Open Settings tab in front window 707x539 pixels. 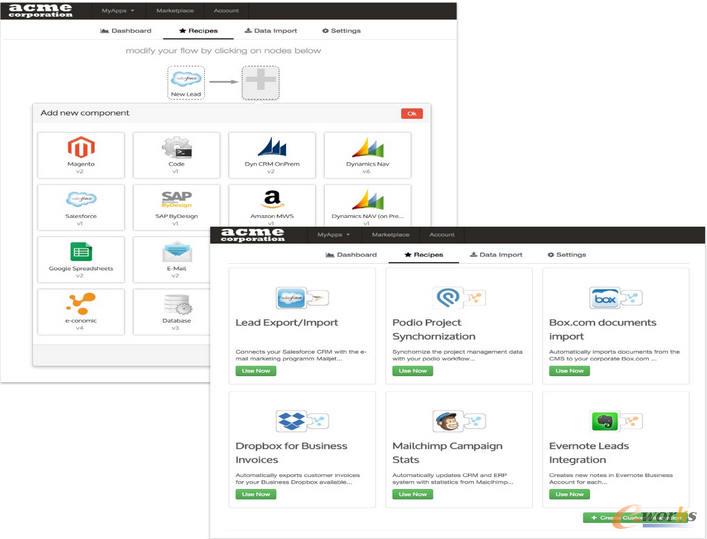coord(566,255)
